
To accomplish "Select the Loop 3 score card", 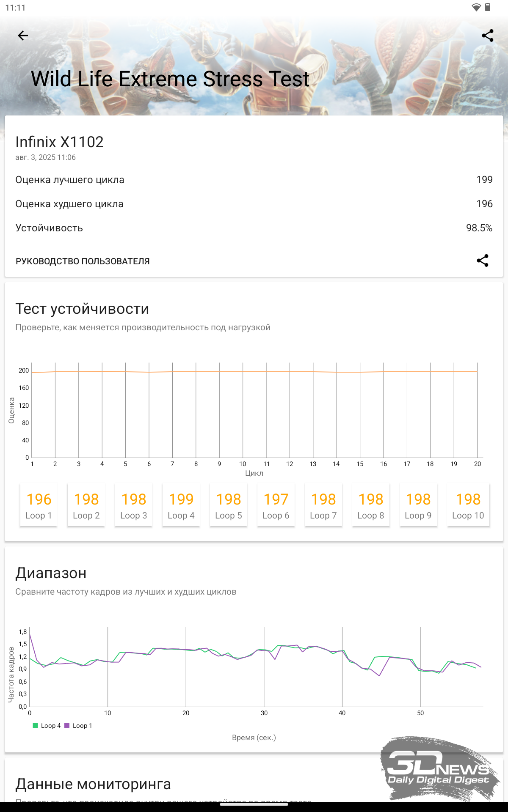I will click(x=133, y=505).
